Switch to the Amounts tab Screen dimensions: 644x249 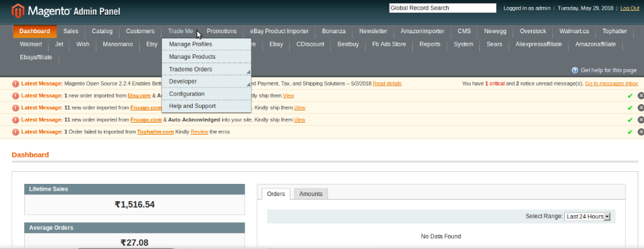[x=311, y=194]
